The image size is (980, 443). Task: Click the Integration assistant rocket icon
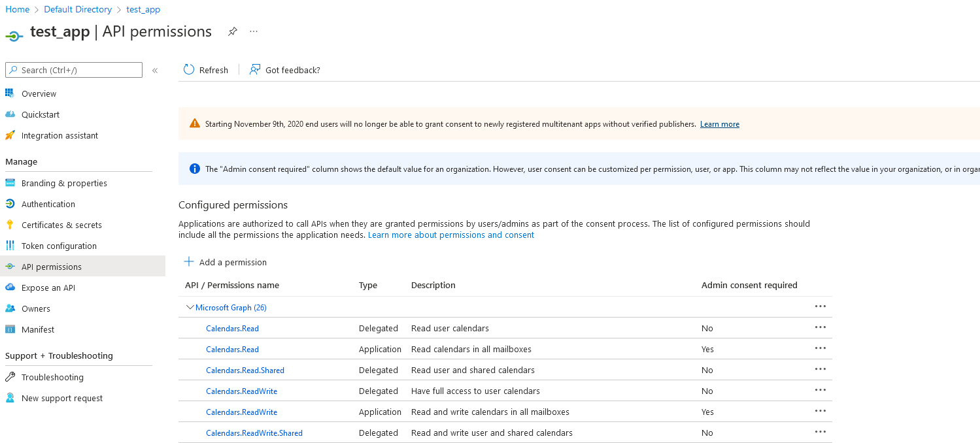click(x=10, y=135)
